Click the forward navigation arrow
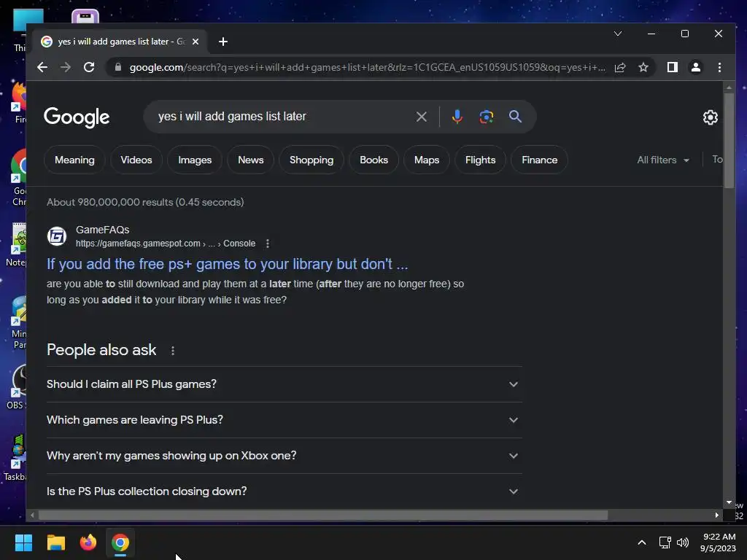Screen dimensions: 747x560 point(65,67)
